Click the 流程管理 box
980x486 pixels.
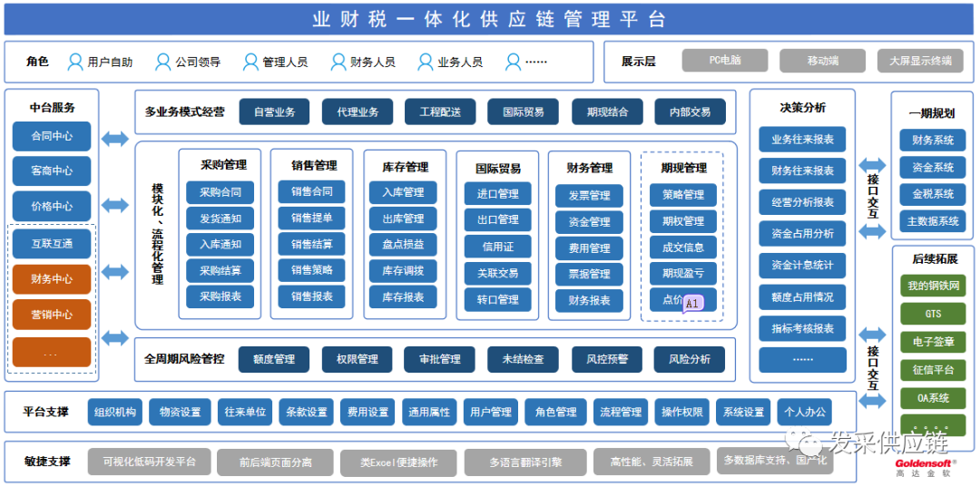pyautogui.click(x=622, y=412)
